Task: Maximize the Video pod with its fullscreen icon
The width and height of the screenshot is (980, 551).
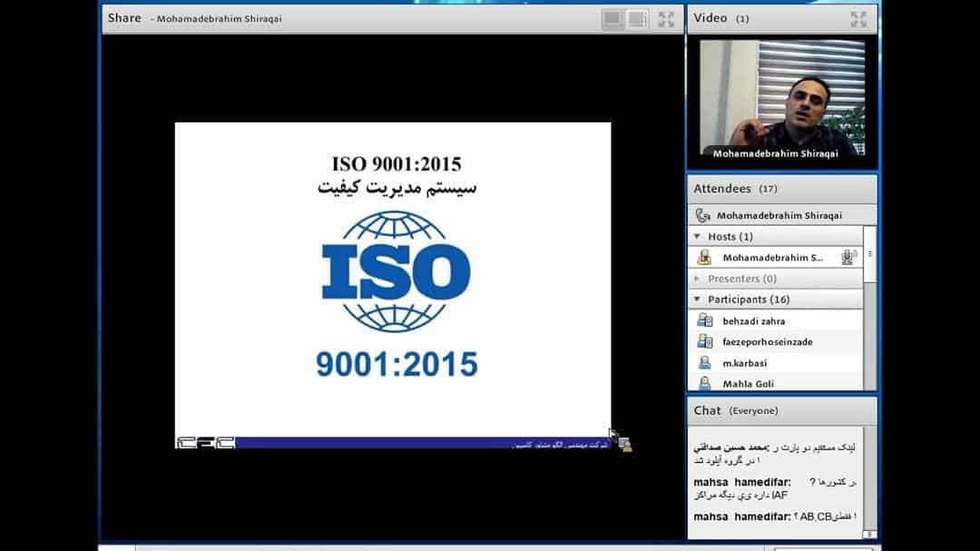Action: (x=858, y=19)
